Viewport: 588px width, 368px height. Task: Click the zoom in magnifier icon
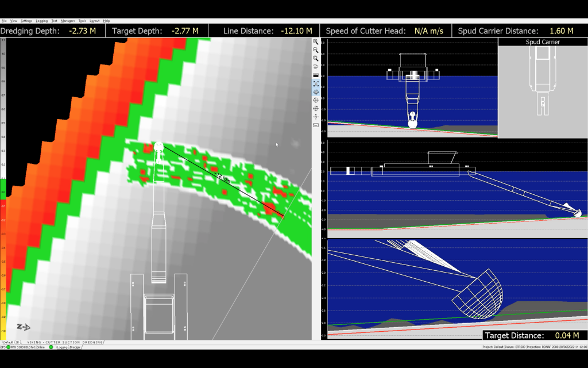(x=316, y=42)
